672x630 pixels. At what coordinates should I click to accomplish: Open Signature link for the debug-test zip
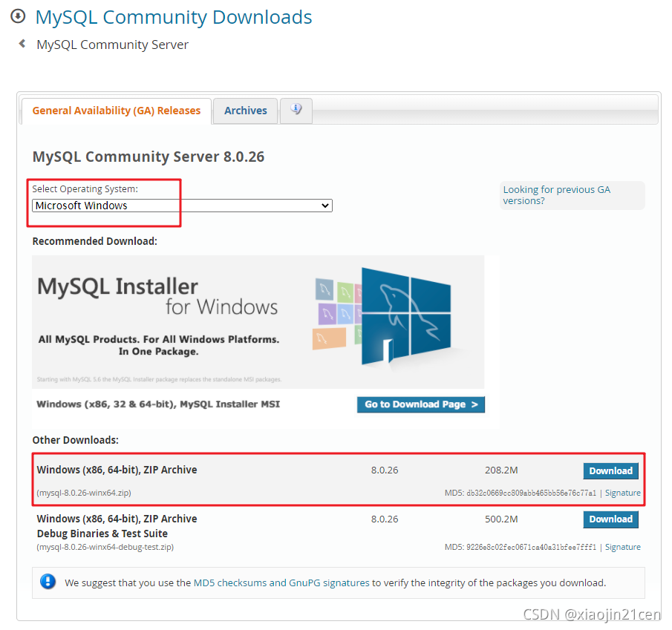click(x=623, y=547)
